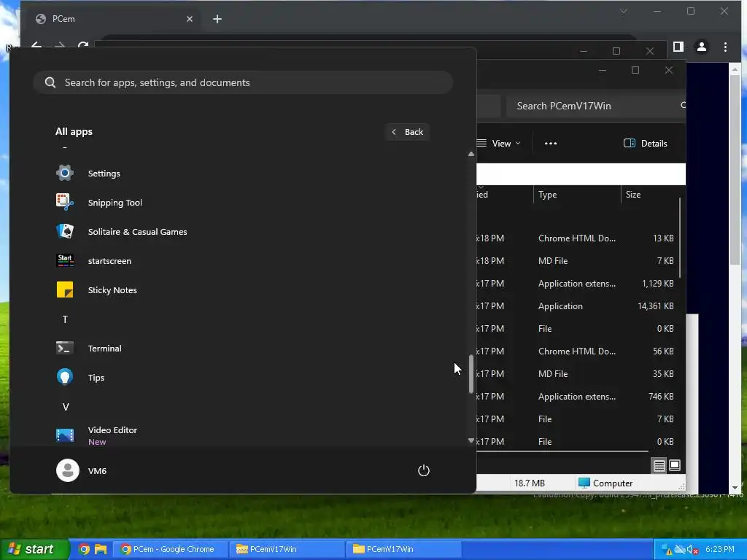Select the 7 KB MD File row

point(578,261)
